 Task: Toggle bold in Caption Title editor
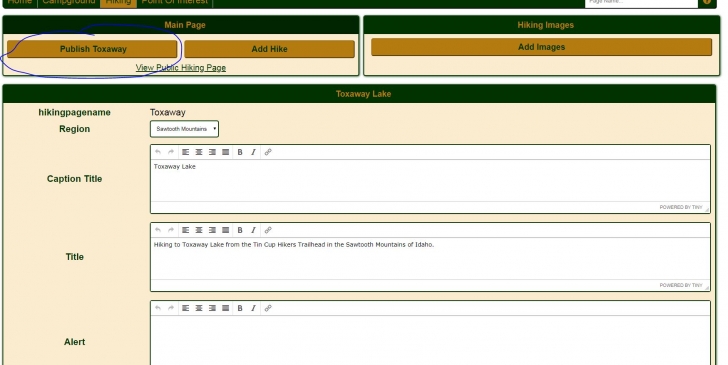(x=240, y=152)
